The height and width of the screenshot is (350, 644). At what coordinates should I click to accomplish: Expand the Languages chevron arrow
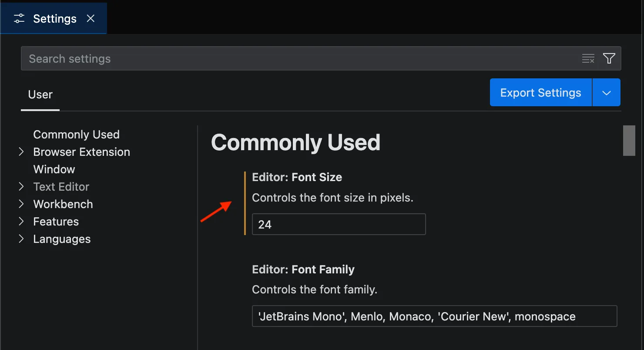tap(21, 239)
